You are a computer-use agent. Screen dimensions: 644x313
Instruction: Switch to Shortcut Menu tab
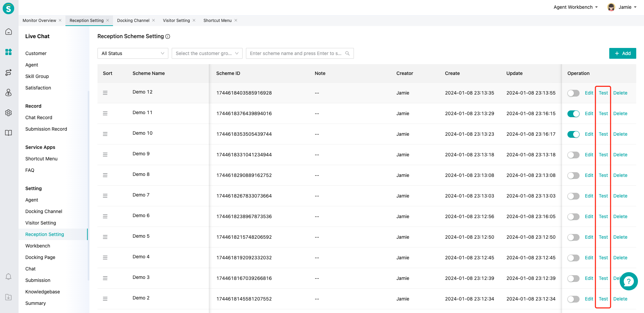tap(218, 21)
